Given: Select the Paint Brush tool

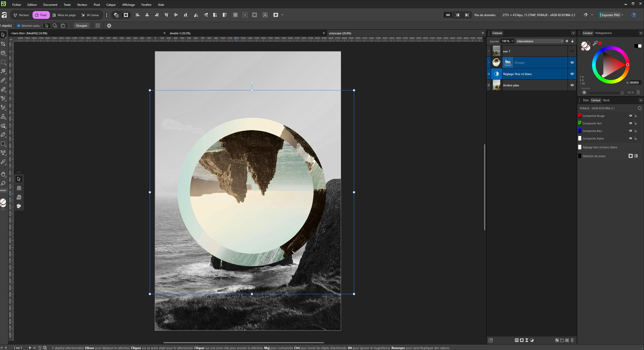Looking at the screenshot, I should 3,80.
